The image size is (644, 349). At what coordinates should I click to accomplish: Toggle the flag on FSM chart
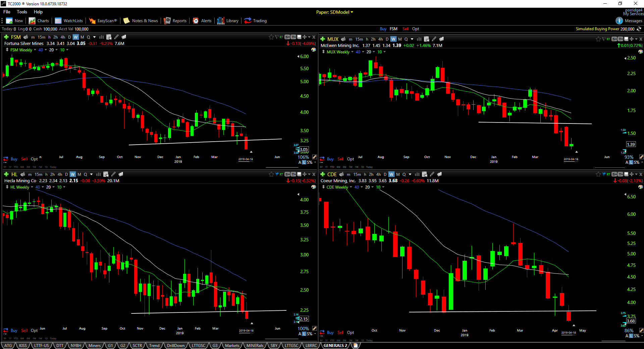[277, 37]
